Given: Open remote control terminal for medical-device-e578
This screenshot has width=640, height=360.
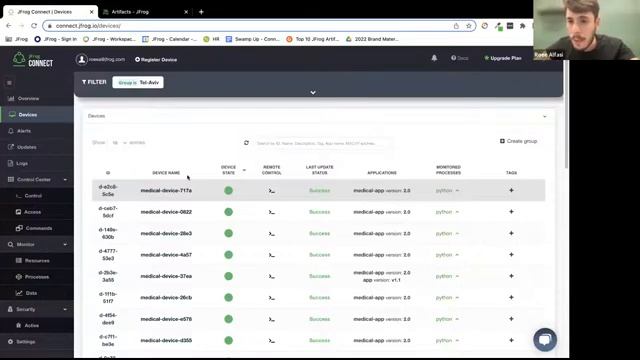Looking at the screenshot, I should click(x=271, y=319).
